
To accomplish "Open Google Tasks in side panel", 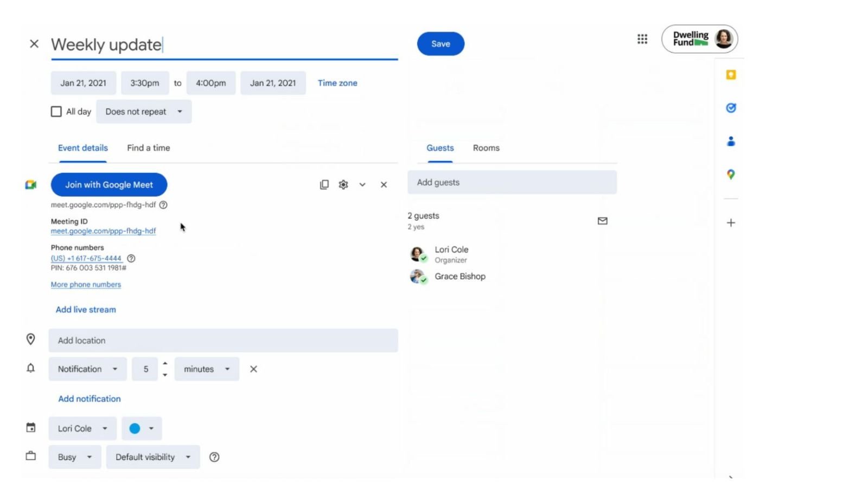I will point(731,108).
